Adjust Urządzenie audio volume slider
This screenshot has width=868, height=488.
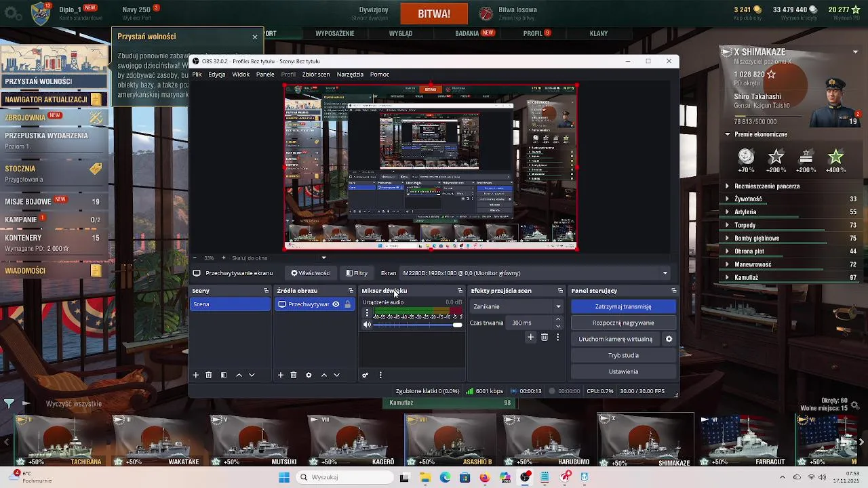pos(417,325)
